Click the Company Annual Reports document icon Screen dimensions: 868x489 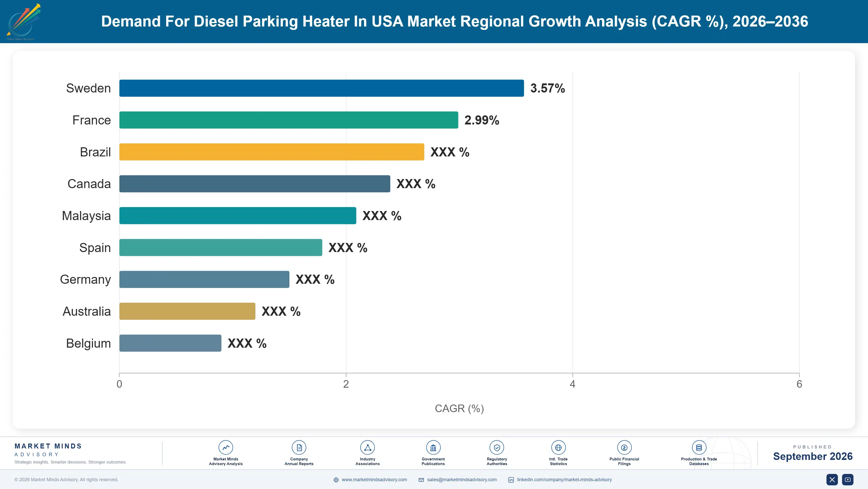click(x=299, y=447)
